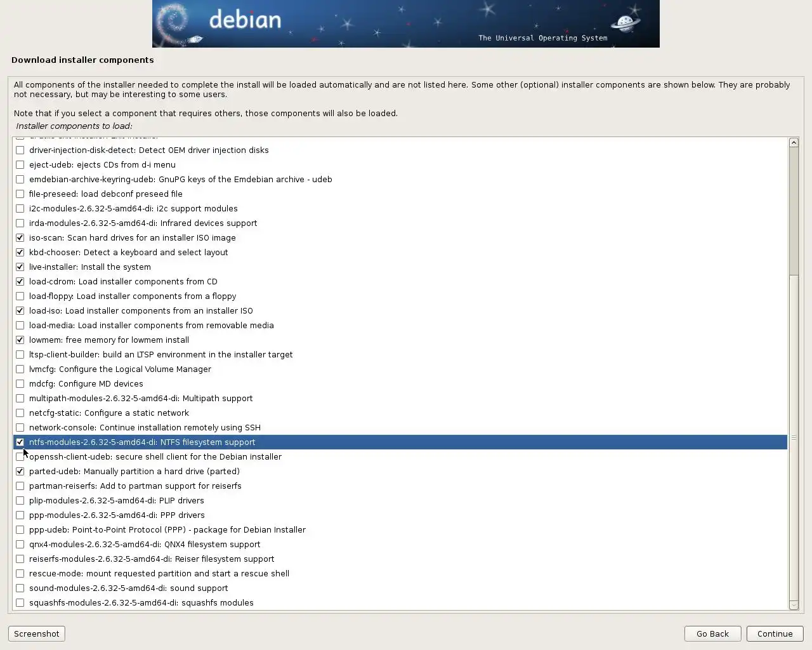Select 'rescue-mode: mount requested partition' row text
812x650 pixels.
(x=159, y=574)
